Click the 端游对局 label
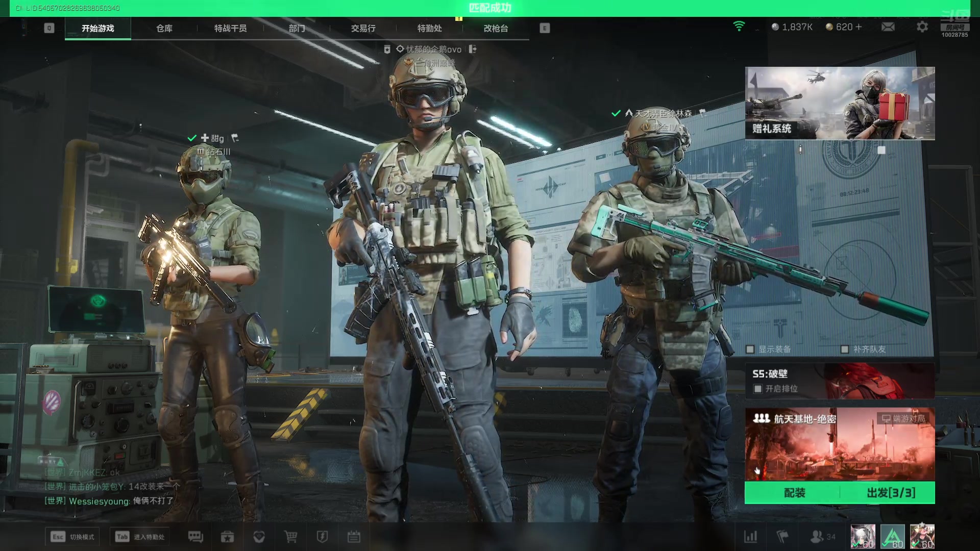The height and width of the screenshot is (551, 980). click(903, 418)
